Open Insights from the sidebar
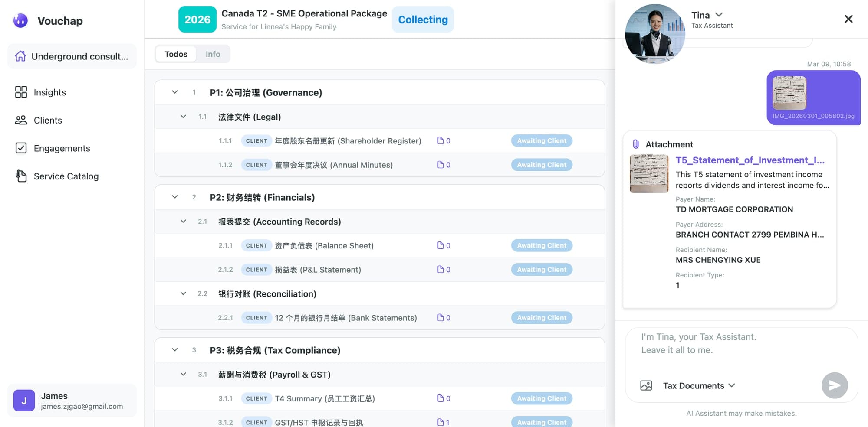 pos(49,92)
